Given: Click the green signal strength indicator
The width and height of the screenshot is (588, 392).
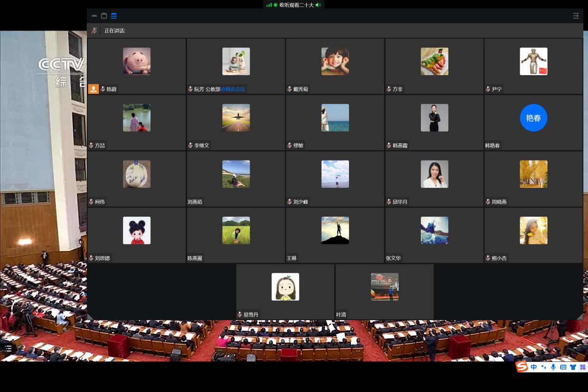Looking at the screenshot, I should pos(269,5).
